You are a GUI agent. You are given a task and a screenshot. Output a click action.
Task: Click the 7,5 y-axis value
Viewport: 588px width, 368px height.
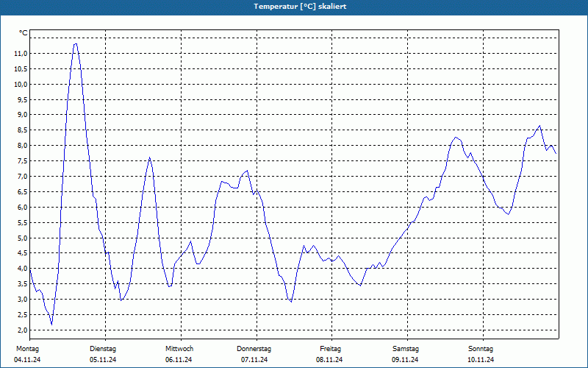22,161
